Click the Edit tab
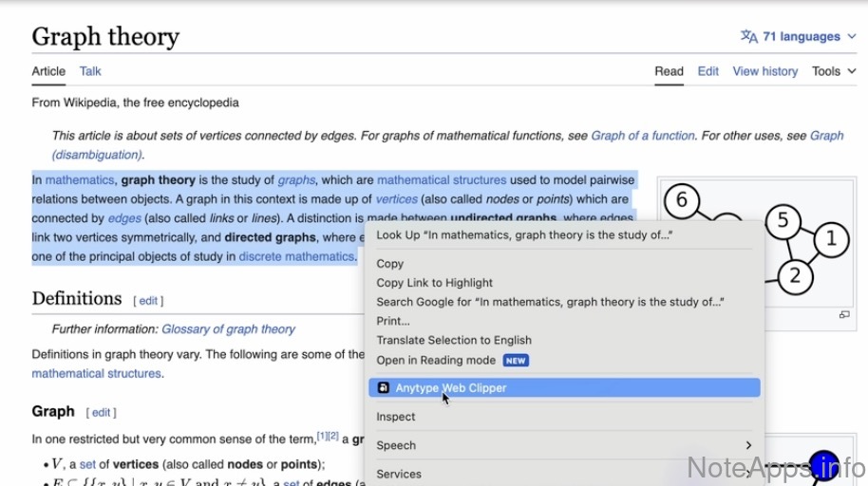Image resolution: width=868 pixels, height=486 pixels. pyautogui.click(x=708, y=71)
